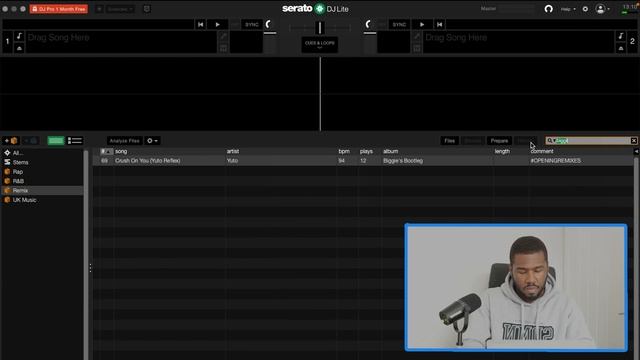Open the edit grid pencil icon on deck 1
The width and height of the screenshot is (640, 360).
pos(223,36)
